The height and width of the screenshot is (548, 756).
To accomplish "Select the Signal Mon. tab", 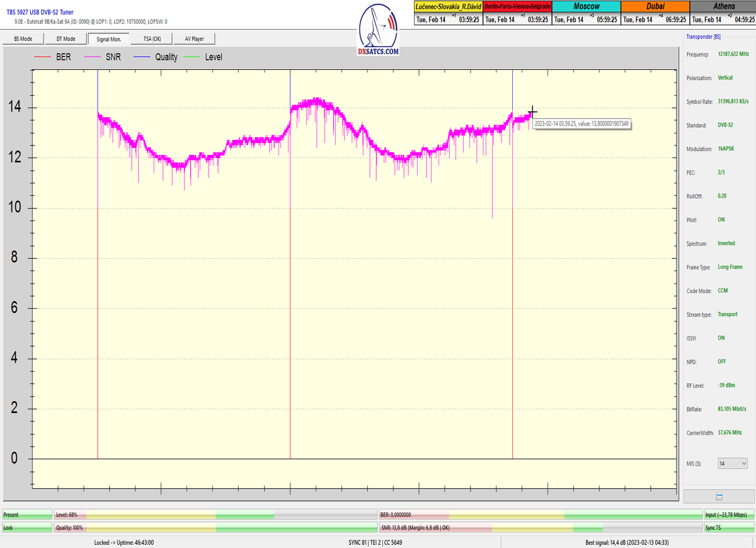I will pos(108,39).
